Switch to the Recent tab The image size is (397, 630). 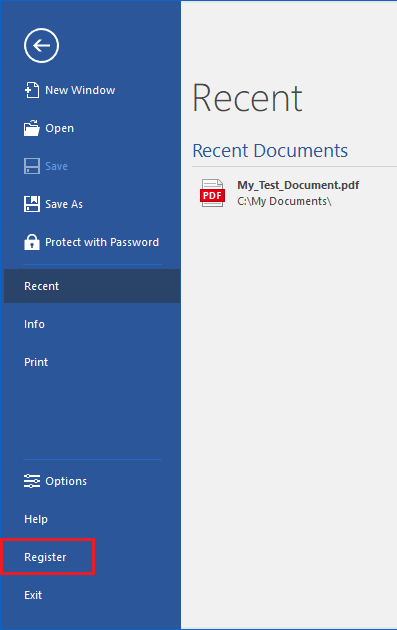pos(92,286)
